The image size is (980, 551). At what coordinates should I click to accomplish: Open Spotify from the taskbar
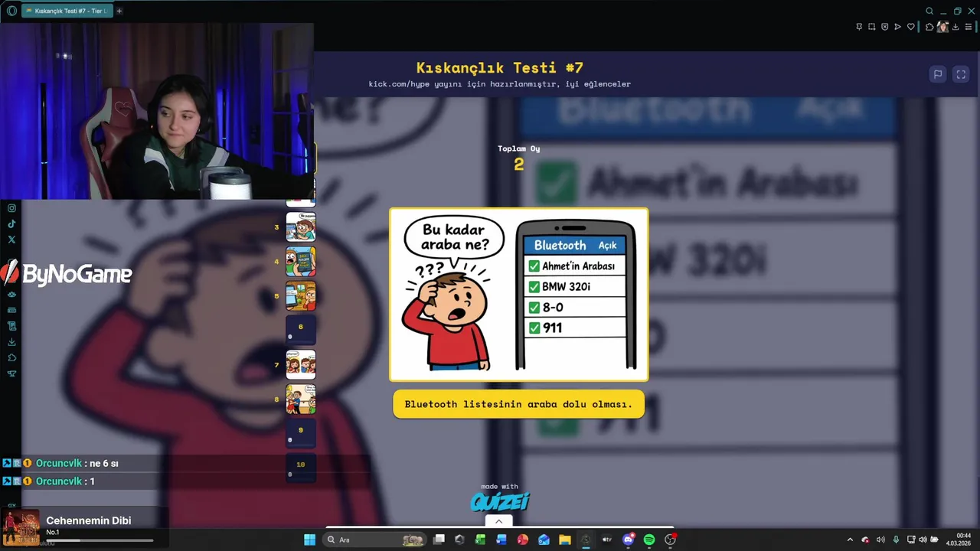pos(649,540)
